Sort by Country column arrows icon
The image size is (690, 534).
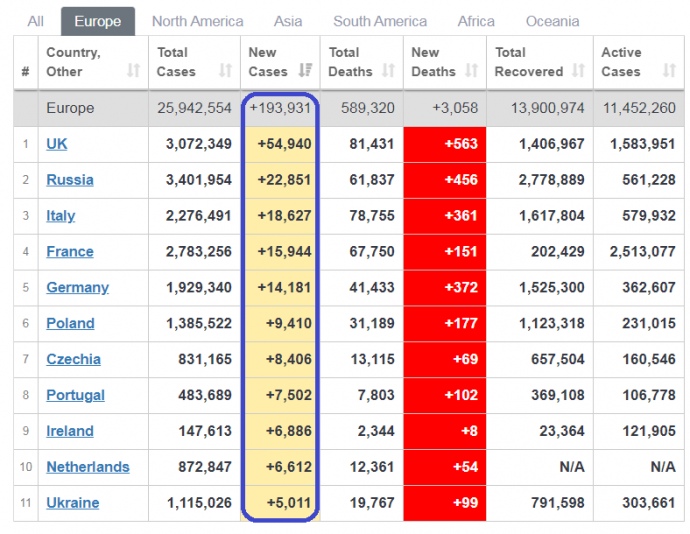pos(133,71)
